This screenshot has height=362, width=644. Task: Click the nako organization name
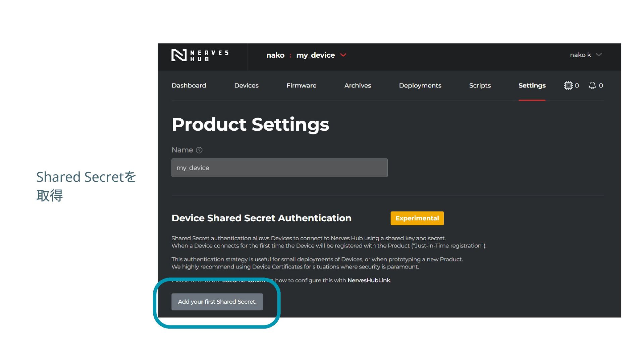click(275, 55)
